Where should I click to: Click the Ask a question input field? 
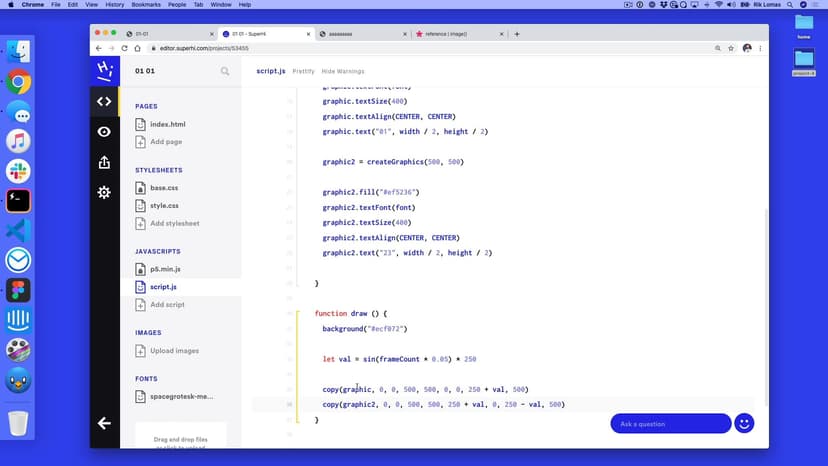coord(670,424)
